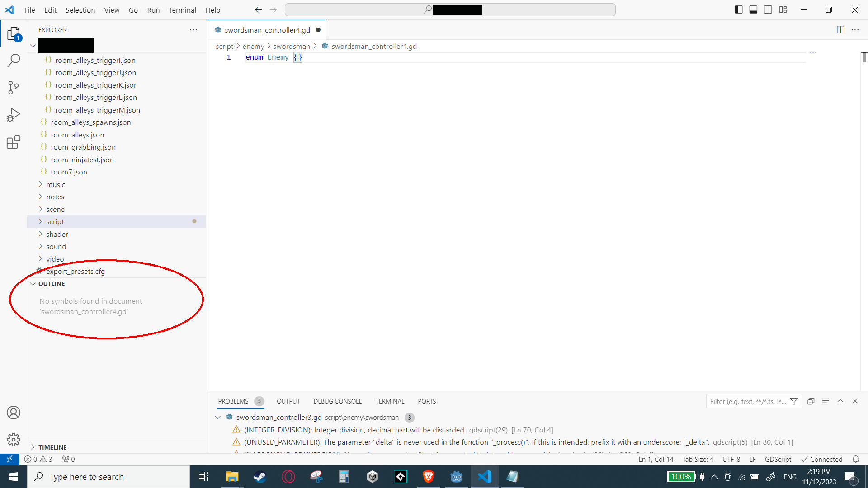Open the Steam app in taskbar
Screen dimensions: 868x488
click(x=259, y=477)
